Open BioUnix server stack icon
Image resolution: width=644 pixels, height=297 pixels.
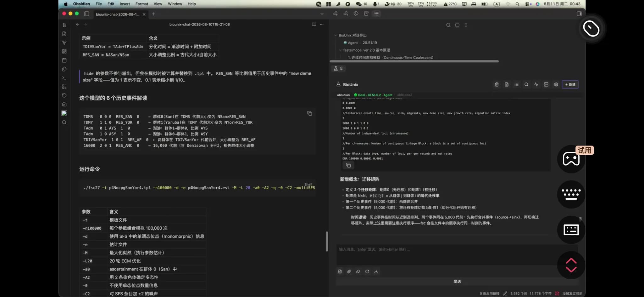tap(546, 84)
